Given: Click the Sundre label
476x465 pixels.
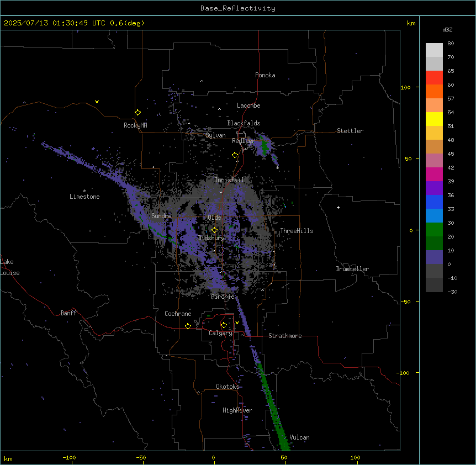Looking at the screenshot, I should [161, 216].
